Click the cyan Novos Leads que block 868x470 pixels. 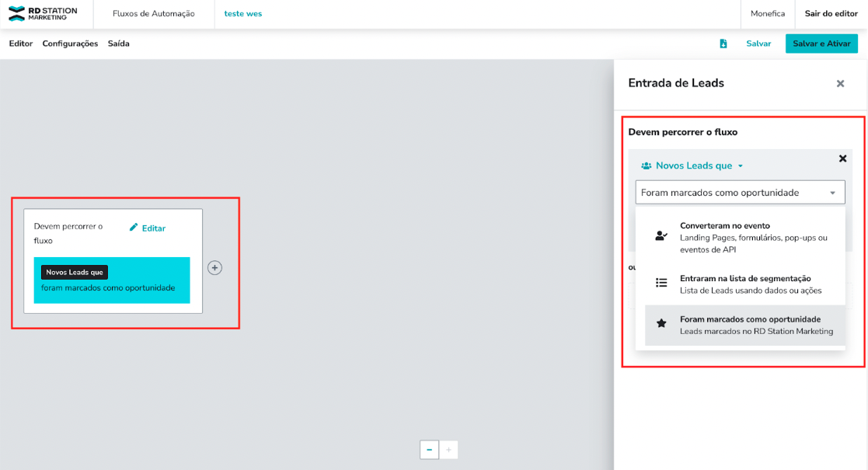(112, 280)
